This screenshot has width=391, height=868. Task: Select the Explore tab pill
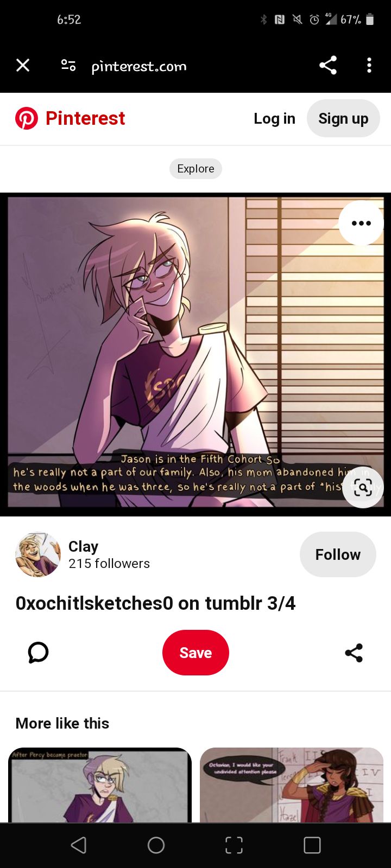(x=195, y=169)
